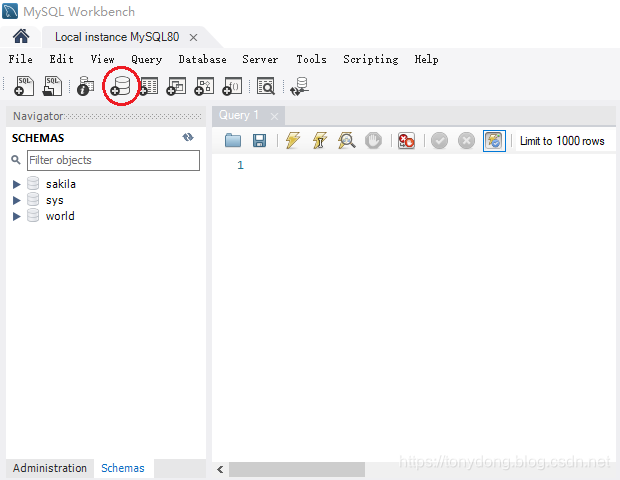Execute the query with lightning bolt
Image resolution: width=620 pixels, height=480 pixels.
(293, 140)
